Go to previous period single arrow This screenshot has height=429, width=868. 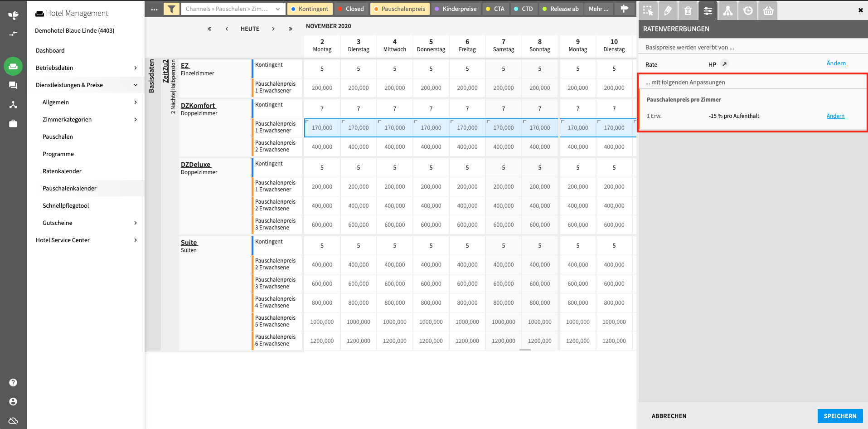(x=227, y=29)
